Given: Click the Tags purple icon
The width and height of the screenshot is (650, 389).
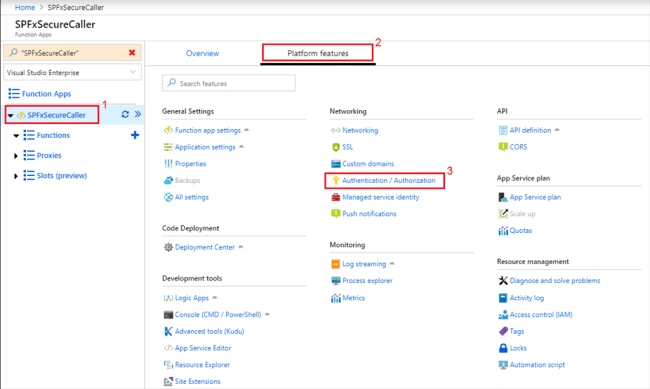Looking at the screenshot, I should (x=503, y=331).
